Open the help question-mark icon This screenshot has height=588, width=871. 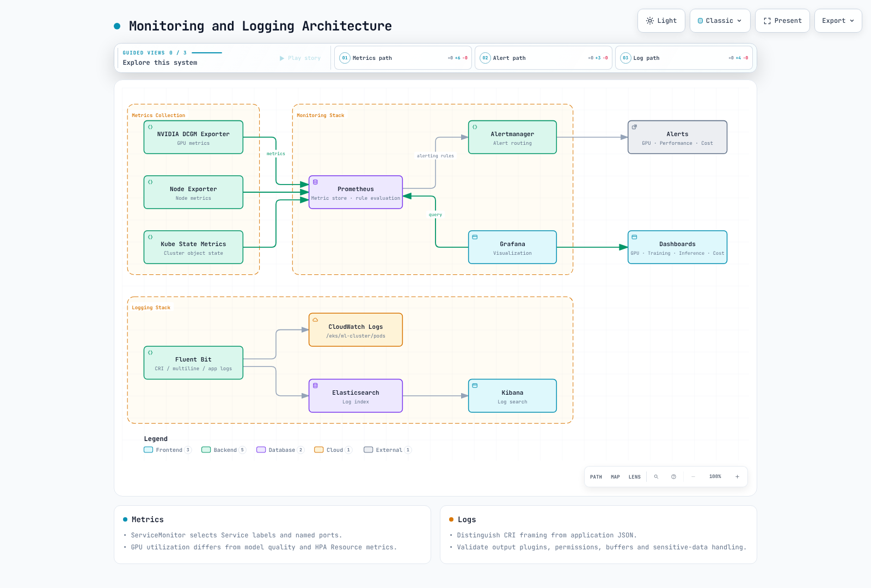pos(673,476)
